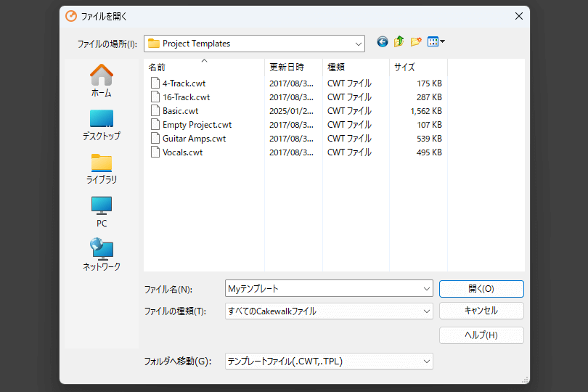Select Desktop in the sidebar

(102, 124)
